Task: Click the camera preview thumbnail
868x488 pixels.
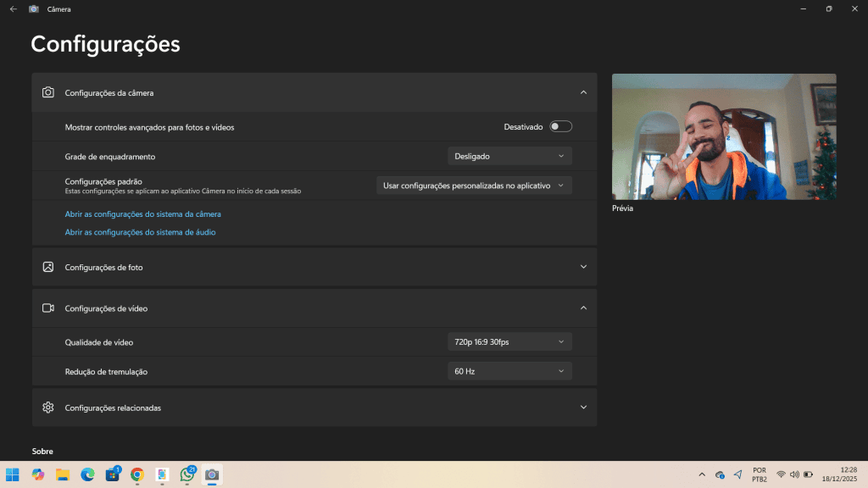Action: point(724,136)
